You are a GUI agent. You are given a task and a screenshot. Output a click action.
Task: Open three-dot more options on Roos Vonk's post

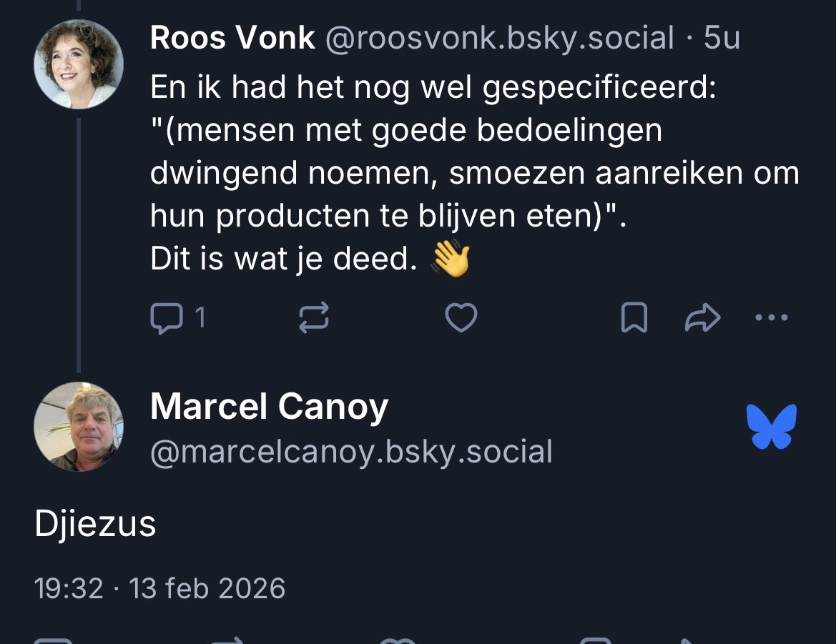pos(772,318)
